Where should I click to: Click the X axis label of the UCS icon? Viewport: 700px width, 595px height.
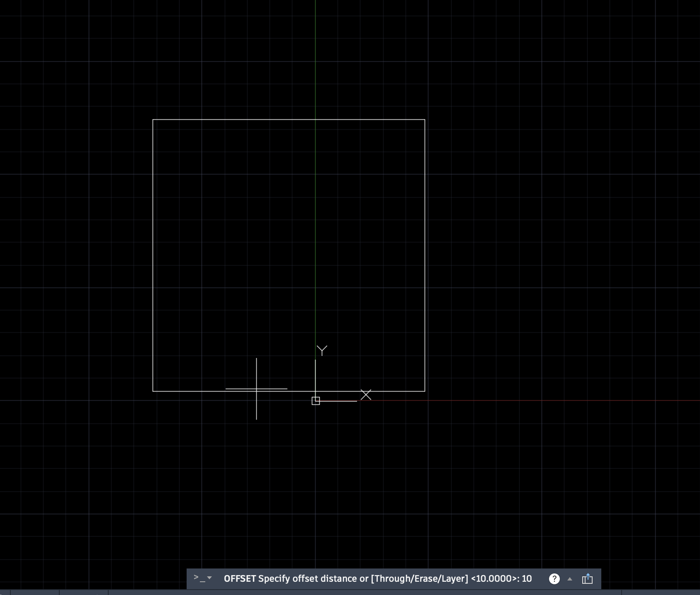point(366,394)
